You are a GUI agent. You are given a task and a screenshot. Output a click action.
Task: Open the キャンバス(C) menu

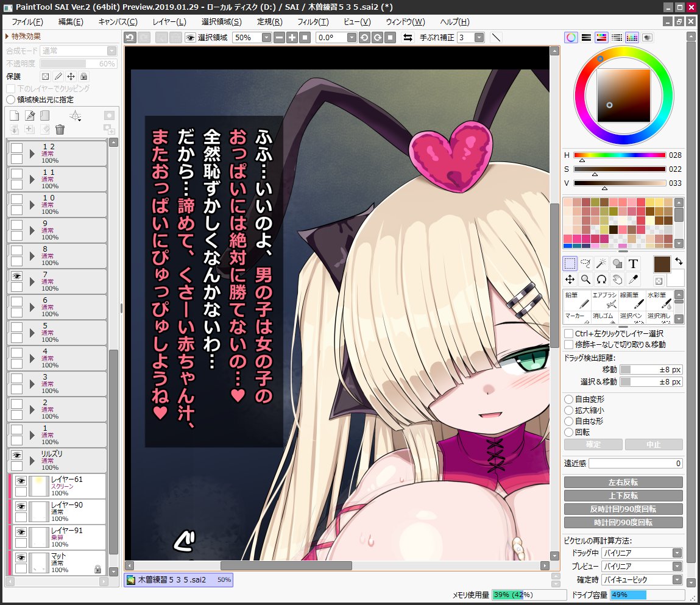(118, 22)
